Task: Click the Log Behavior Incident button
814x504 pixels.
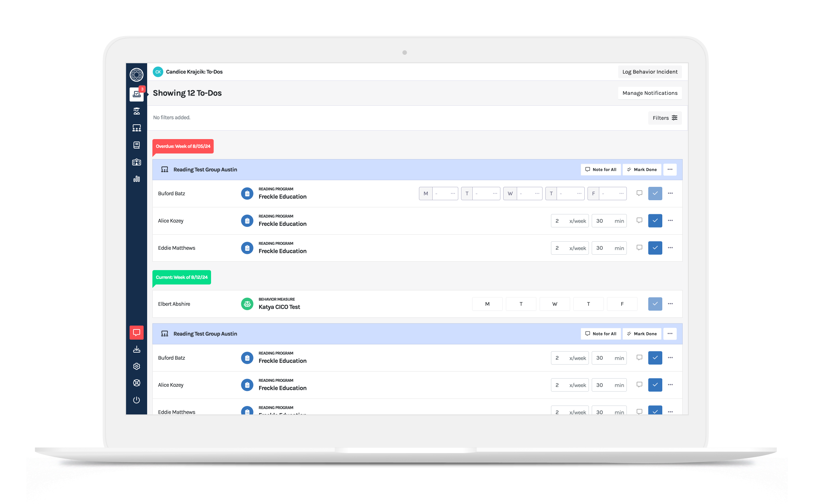Action: point(650,72)
